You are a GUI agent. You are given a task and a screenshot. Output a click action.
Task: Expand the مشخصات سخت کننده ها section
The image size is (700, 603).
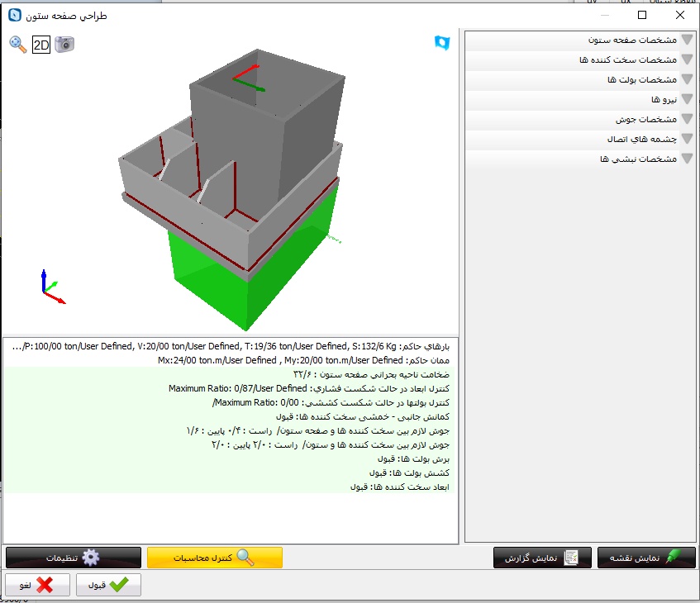580,60
